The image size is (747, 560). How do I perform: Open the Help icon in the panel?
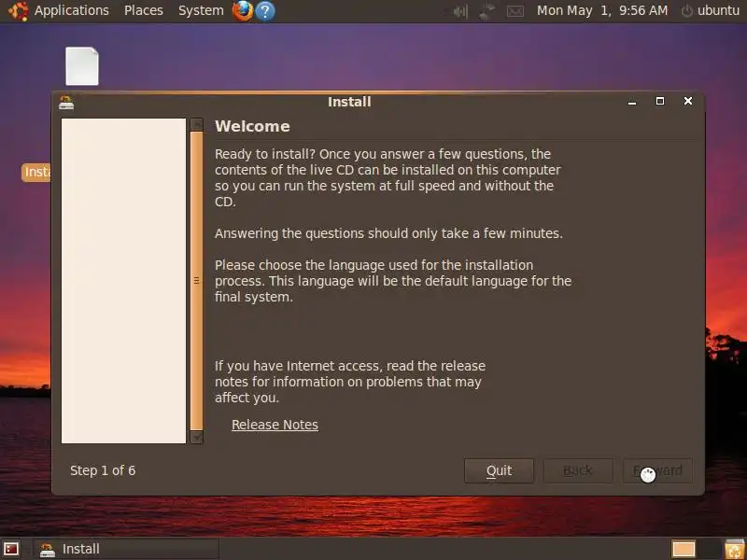[265, 11]
